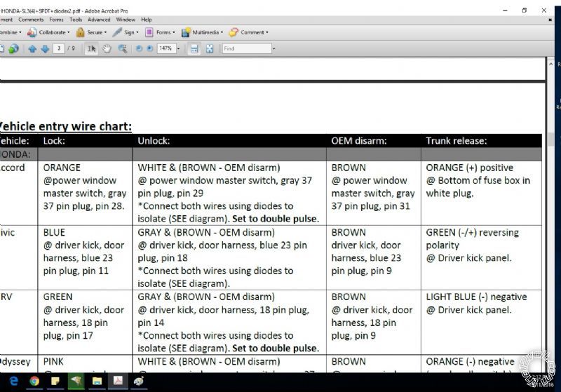
Task: Click the 'PINK' lock wire text
Action: pos(53,362)
